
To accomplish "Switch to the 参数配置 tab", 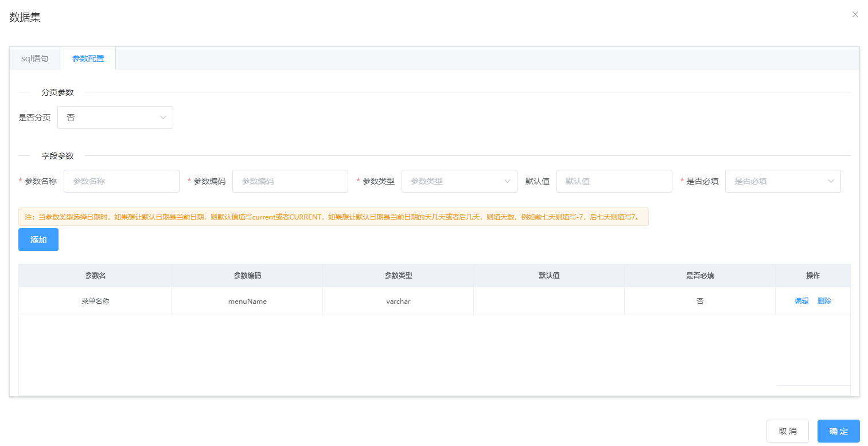I will click(88, 57).
